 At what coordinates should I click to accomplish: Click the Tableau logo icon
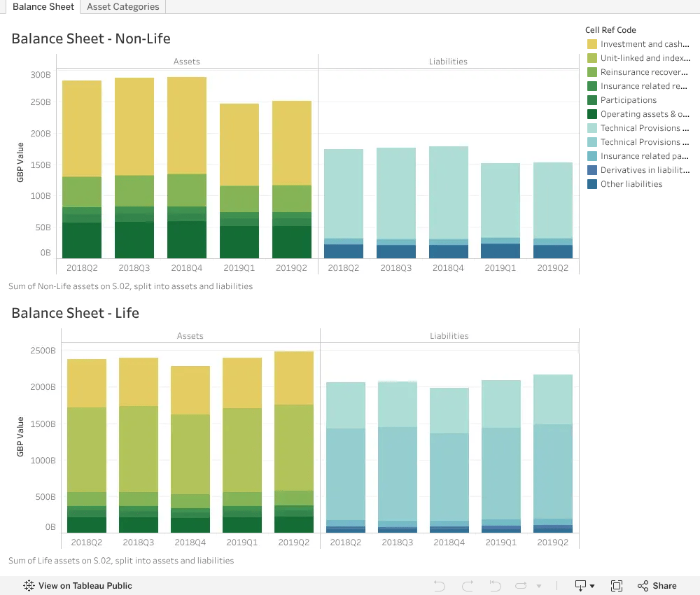[29, 586]
